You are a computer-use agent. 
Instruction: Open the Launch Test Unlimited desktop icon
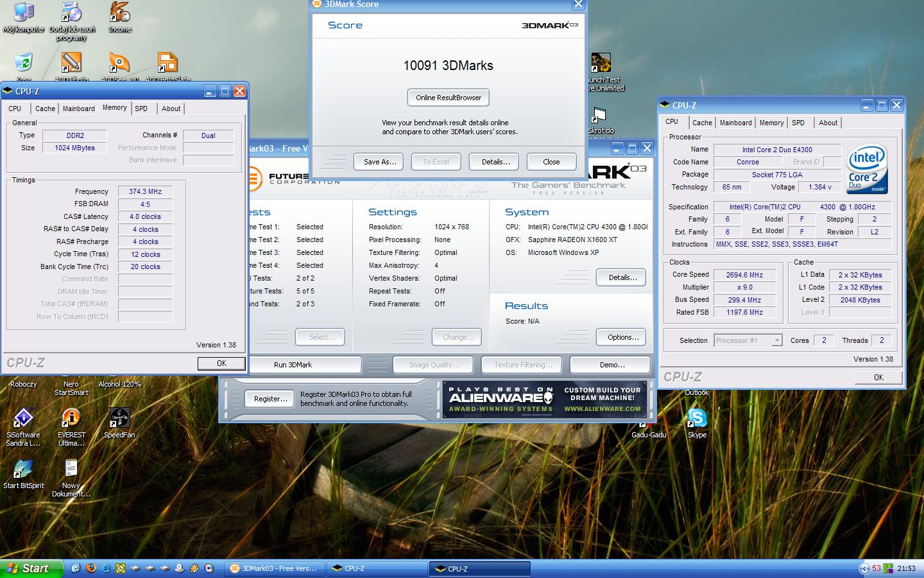(x=601, y=72)
